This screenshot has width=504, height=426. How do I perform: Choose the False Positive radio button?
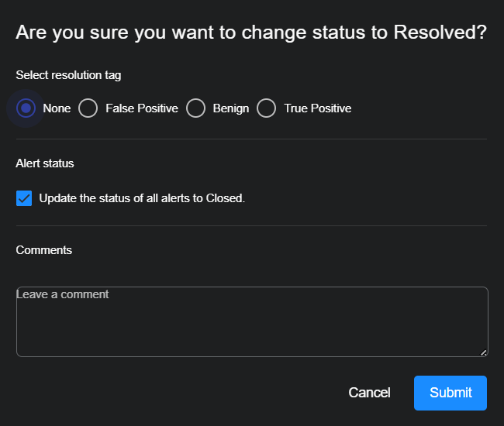tap(88, 108)
